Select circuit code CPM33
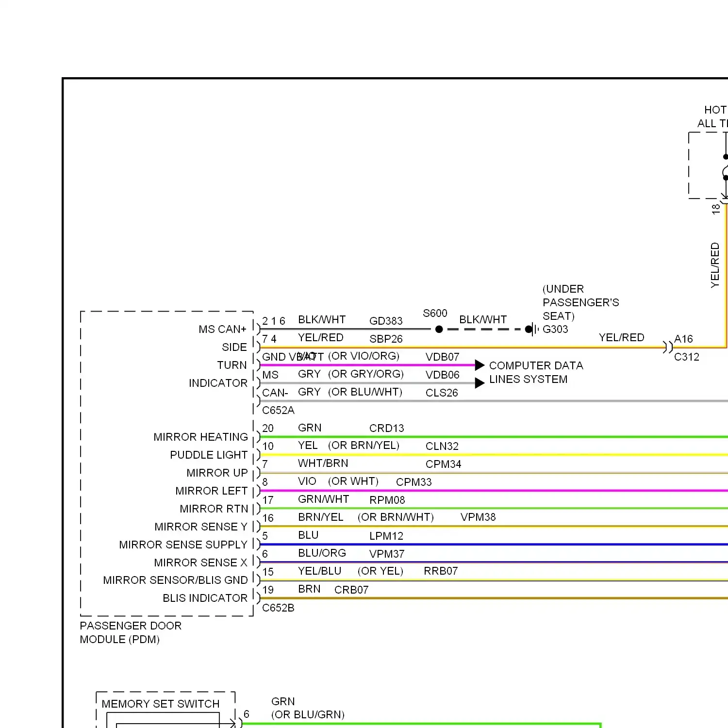Screen dimensions: 728x728 pyautogui.click(x=414, y=482)
